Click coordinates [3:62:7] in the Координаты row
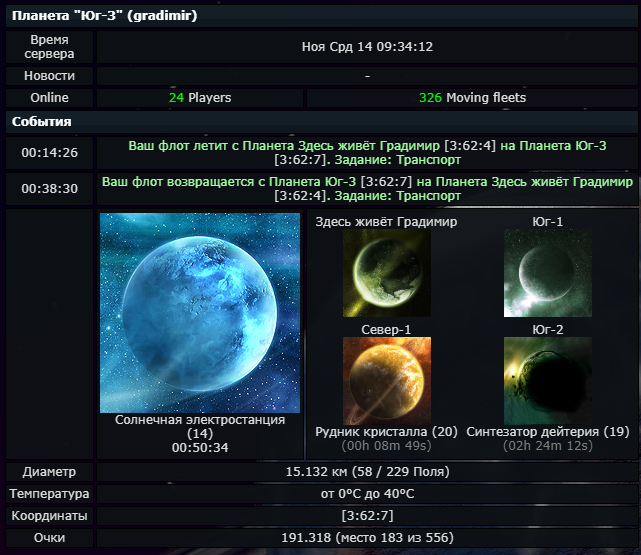 [367, 516]
